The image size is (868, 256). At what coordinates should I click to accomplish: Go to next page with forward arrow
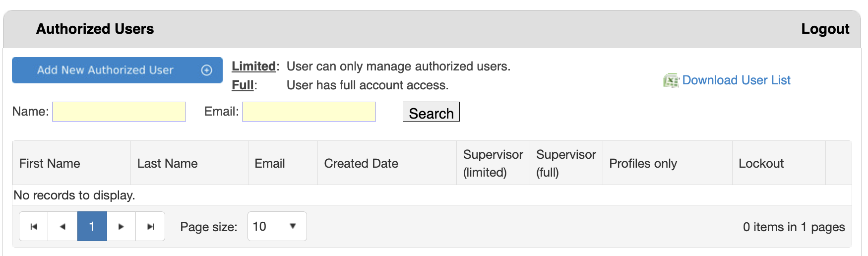(121, 227)
